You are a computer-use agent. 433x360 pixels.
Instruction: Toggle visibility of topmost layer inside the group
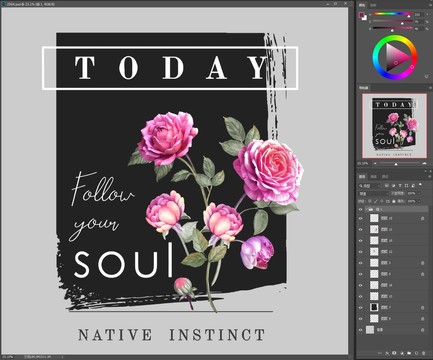(x=360, y=218)
